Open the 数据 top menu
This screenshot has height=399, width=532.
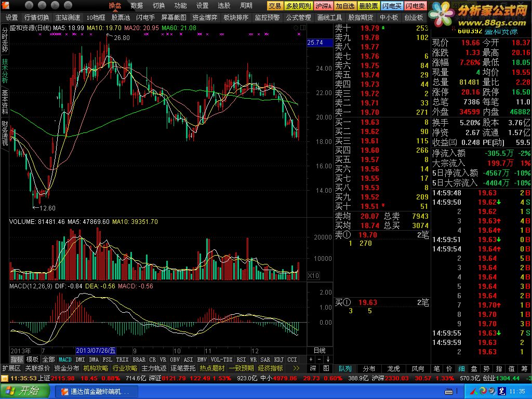[137, 5]
